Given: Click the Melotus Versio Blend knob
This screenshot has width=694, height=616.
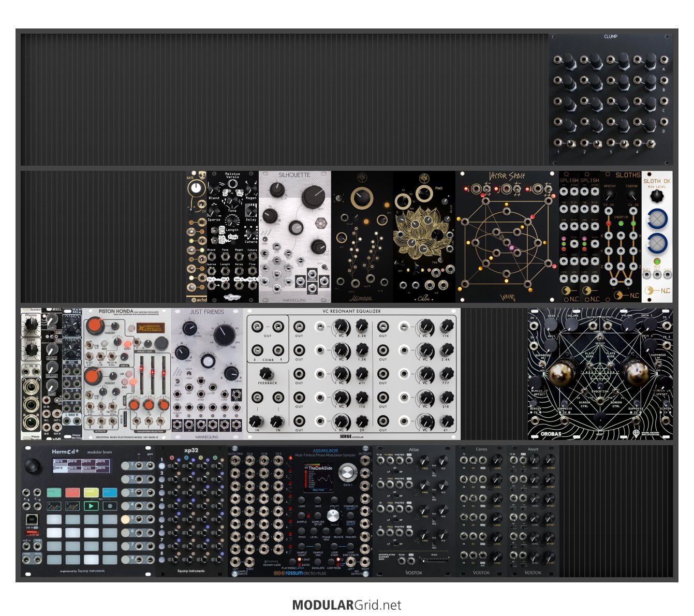Looking at the screenshot, I should tap(214, 188).
